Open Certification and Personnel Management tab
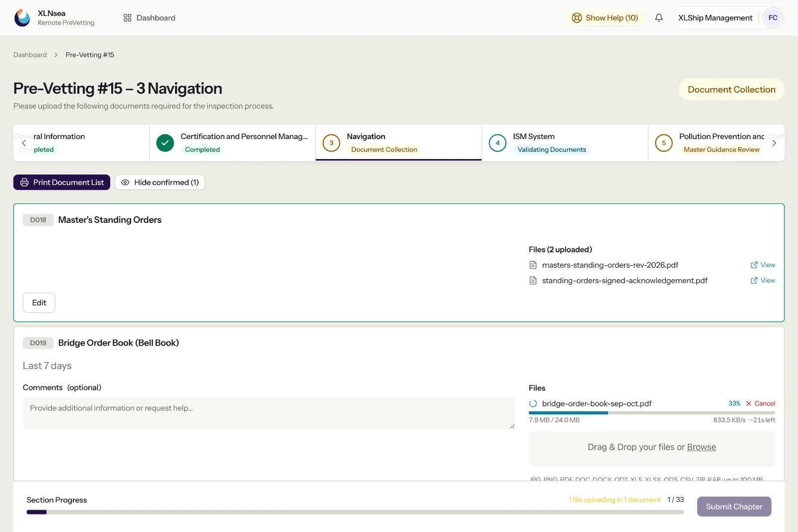This screenshot has width=798, height=532. tap(232, 143)
